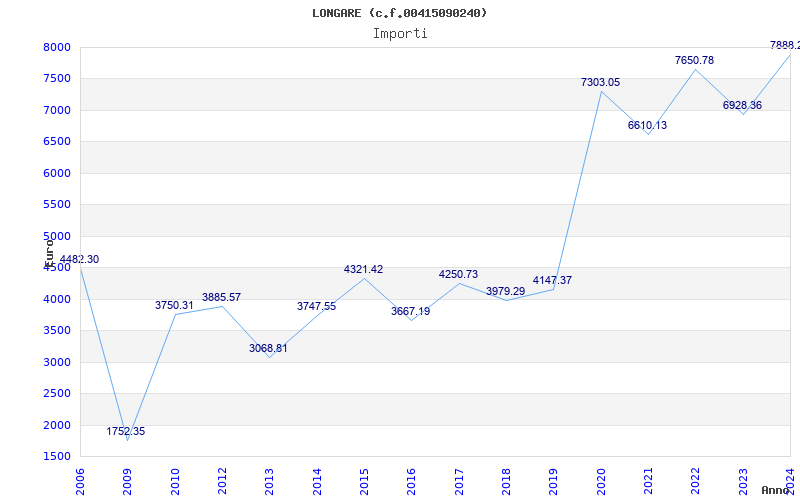Click y-axis tick 8000
The height and width of the screenshot is (500, 800).
click(57, 47)
